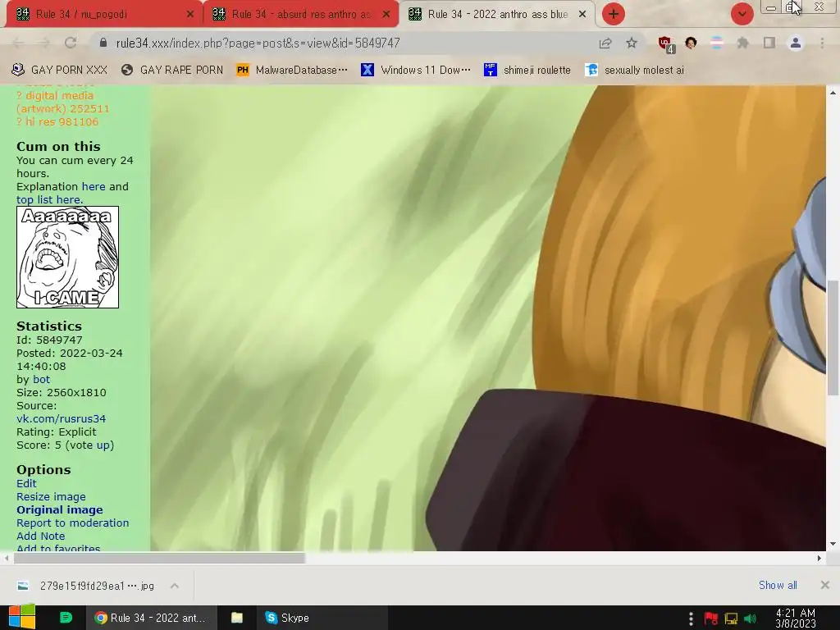Click the red flag tray icon

pos(711,619)
